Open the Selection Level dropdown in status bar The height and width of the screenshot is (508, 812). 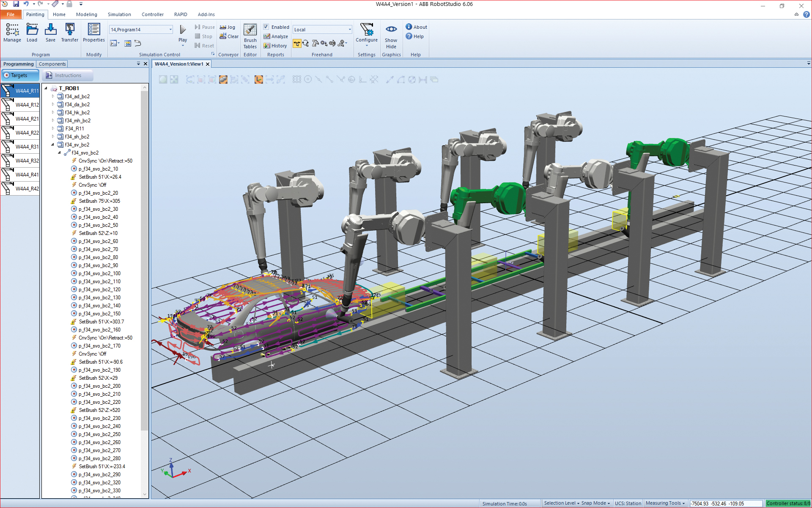[562, 503]
